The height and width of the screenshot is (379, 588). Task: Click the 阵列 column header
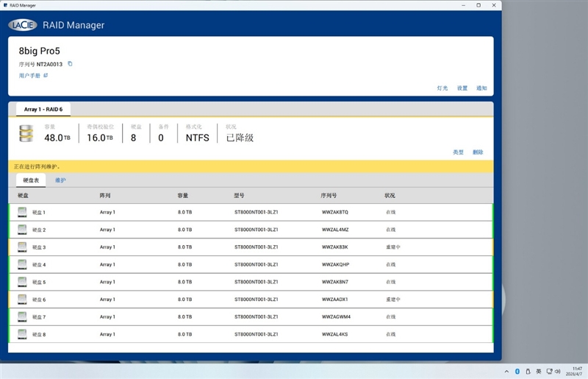(x=105, y=195)
